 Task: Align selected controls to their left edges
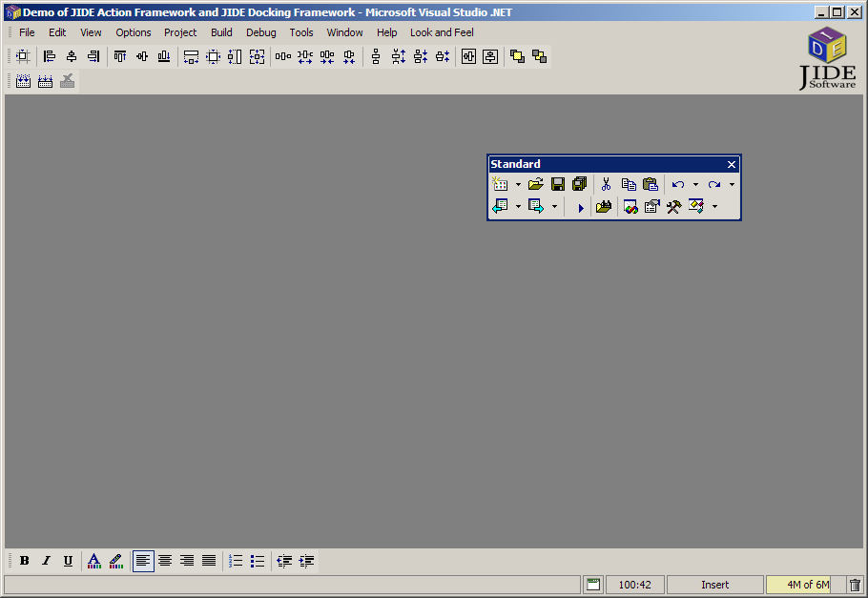[50, 56]
